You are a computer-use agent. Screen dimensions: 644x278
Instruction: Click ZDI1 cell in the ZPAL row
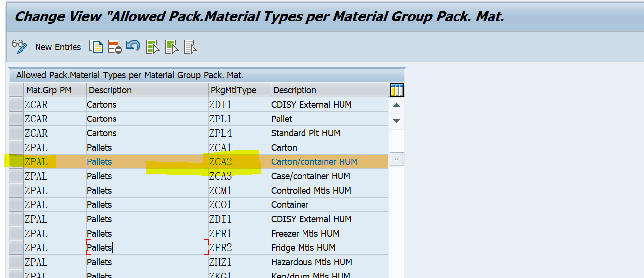pyautogui.click(x=239, y=219)
